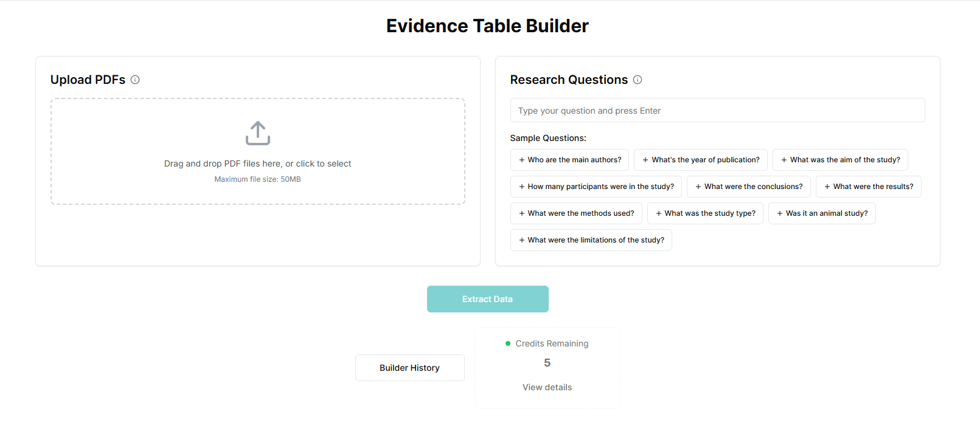
Task: Add 'What were the conclusions?' sample question
Action: (x=748, y=187)
